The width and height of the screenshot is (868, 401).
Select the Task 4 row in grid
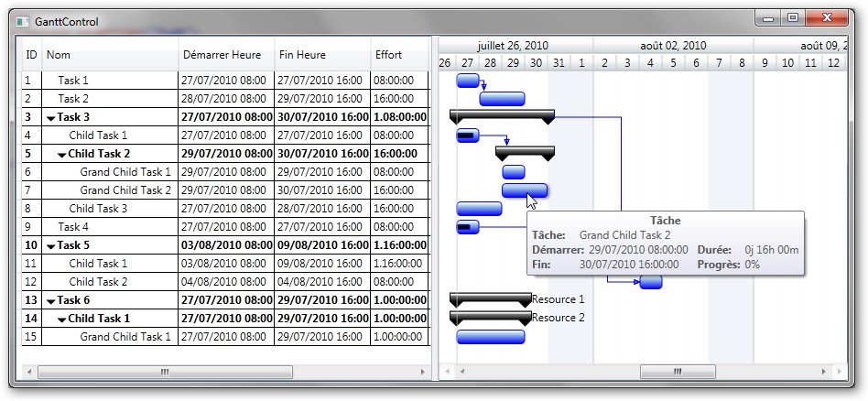(x=73, y=227)
